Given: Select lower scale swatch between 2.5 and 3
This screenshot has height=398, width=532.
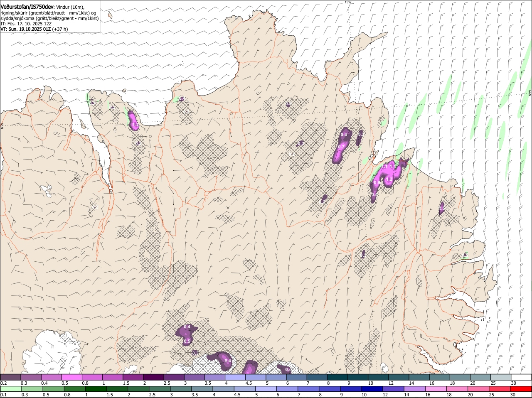Looking at the screenshot, I should click(159, 389).
